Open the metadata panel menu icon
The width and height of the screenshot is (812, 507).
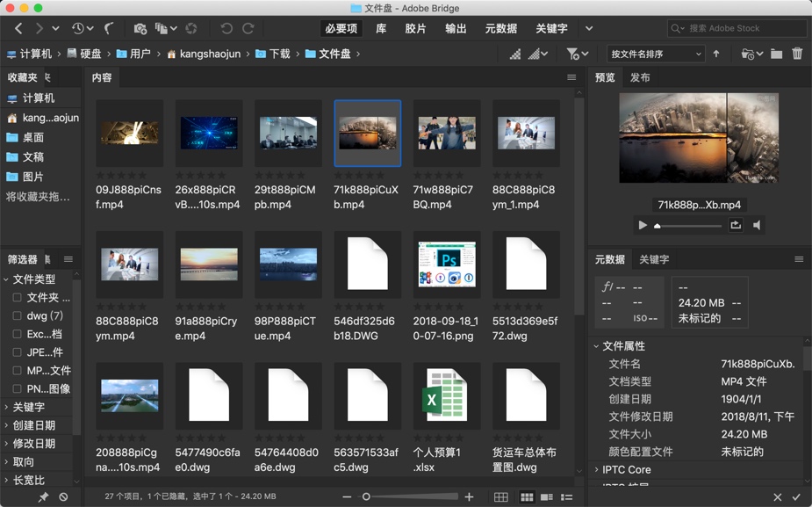click(x=799, y=259)
